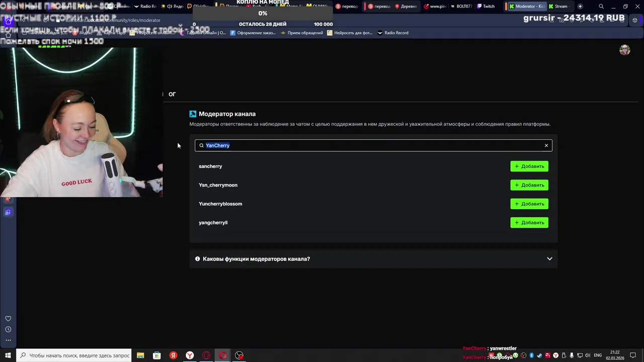The height and width of the screenshot is (362, 644).
Task: Open the Windows Start menu
Action: coord(8,355)
